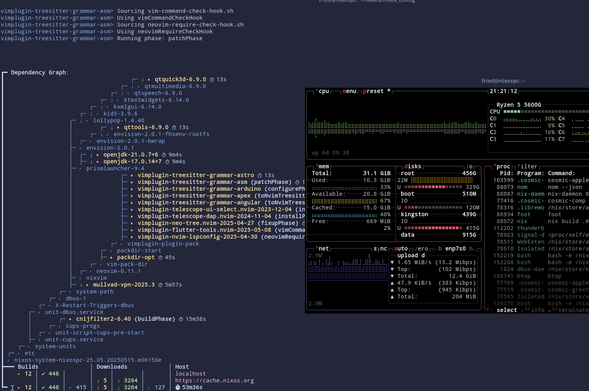Click the net box label in btop

[322, 249]
